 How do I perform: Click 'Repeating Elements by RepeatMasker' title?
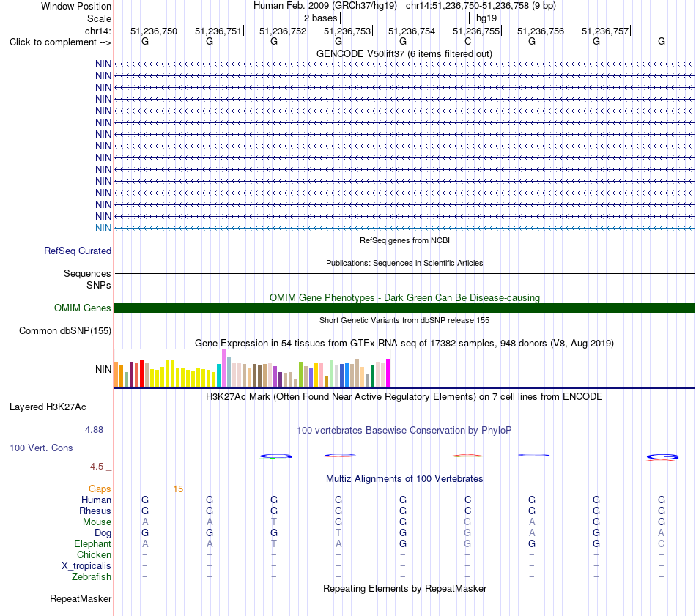pos(404,588)
